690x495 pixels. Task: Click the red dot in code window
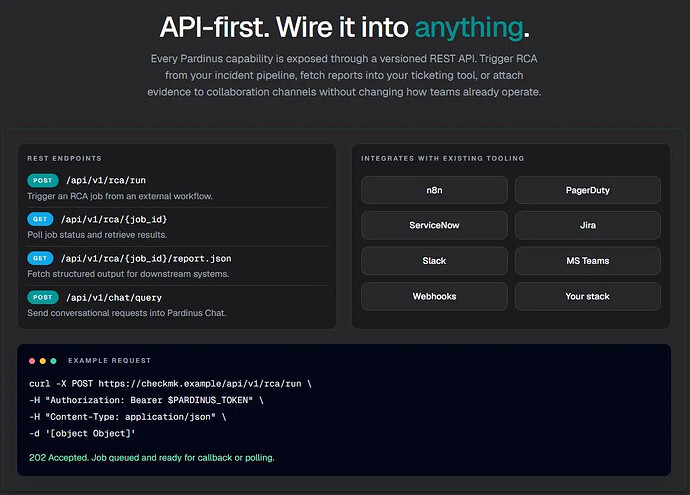(32, 361)
